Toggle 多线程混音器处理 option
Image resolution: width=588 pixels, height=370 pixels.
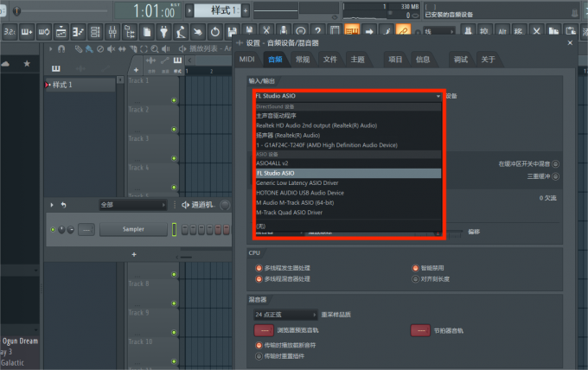coord(259,279)
